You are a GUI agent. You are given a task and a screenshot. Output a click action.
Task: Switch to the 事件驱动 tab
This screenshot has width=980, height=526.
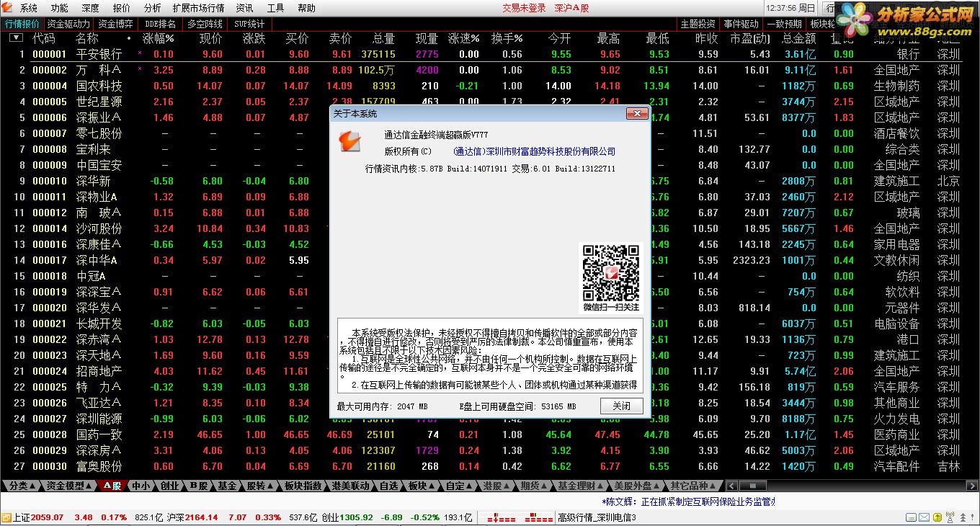[741, 24]
